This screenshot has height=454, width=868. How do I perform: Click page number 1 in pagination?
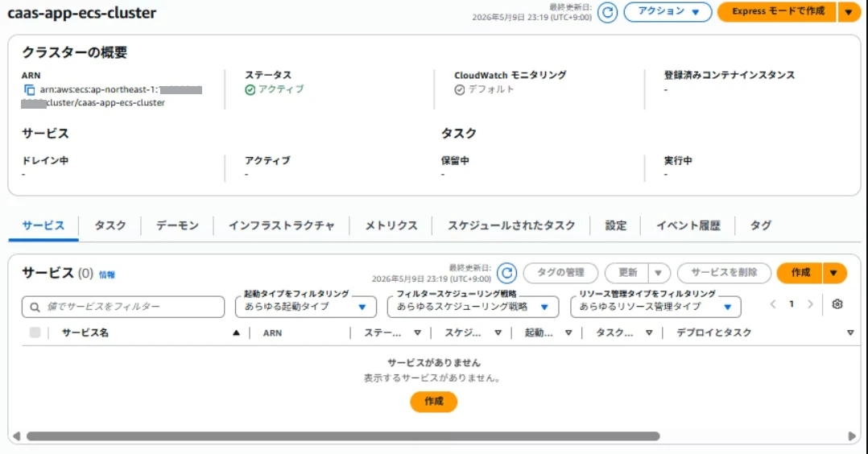coord(792,304)
